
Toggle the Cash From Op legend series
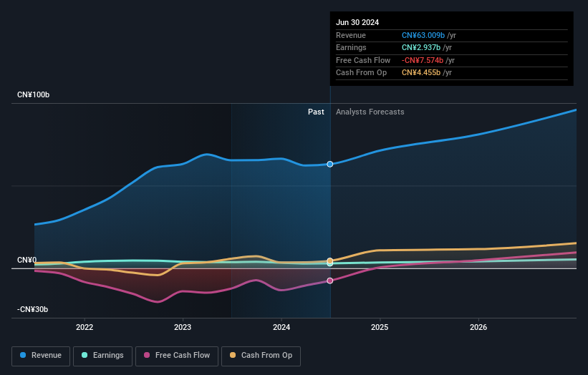[x=261, y=356]
